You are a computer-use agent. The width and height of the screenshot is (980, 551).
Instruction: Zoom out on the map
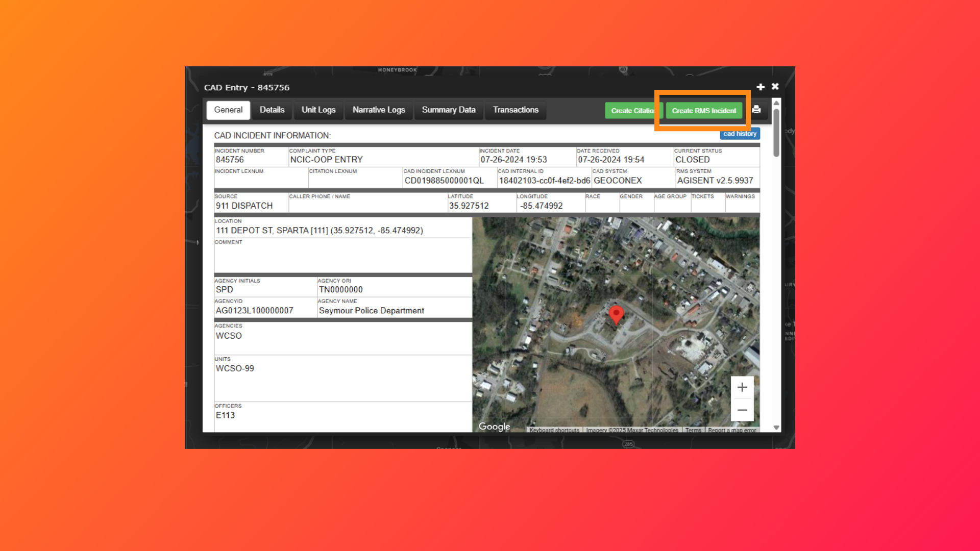pos(742,410)
